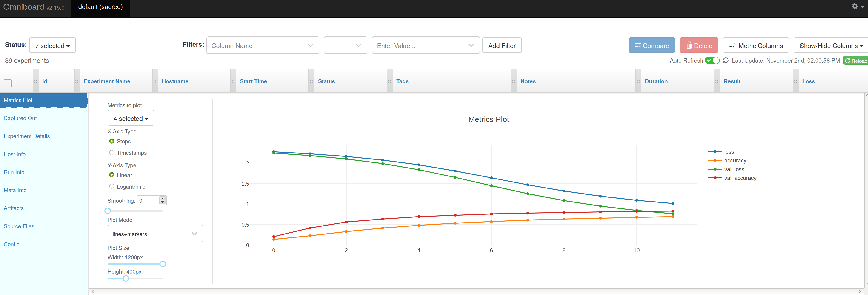Switch to the Source Files tab
This screenshot has height=295, width=868.
click(x=19, y=226)
